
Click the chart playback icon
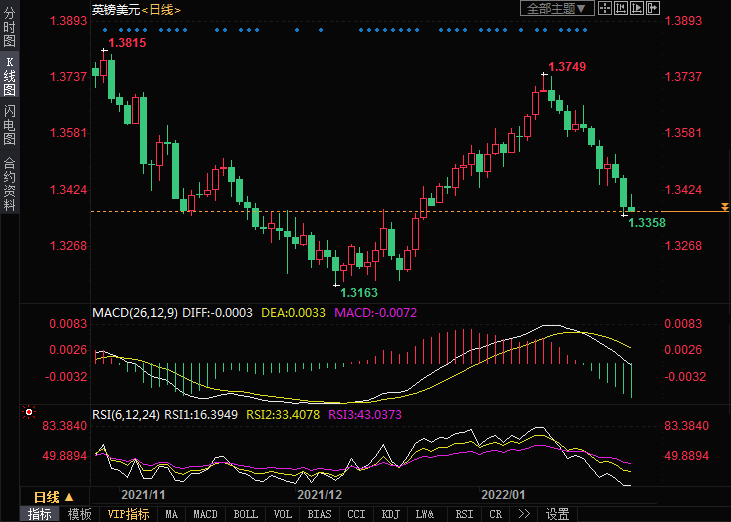pos(638,8)
